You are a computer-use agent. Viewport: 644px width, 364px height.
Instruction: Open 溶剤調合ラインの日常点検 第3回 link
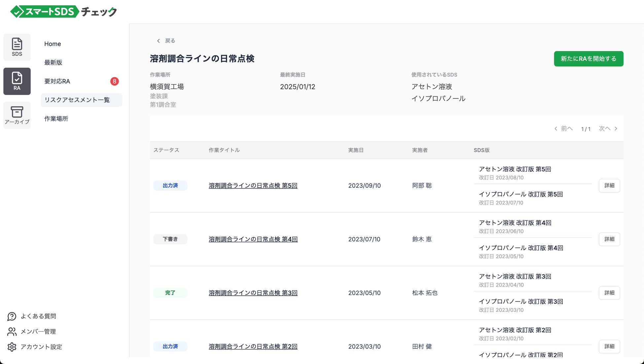(253, 293)
